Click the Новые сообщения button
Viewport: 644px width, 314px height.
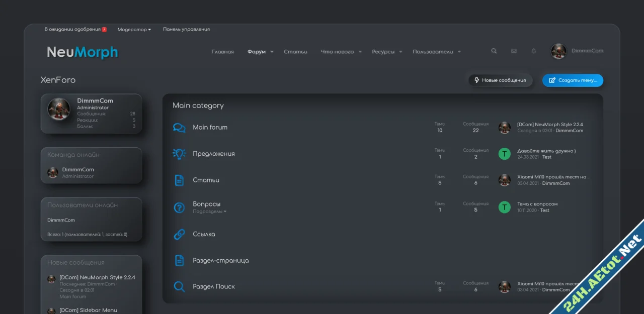500,80
